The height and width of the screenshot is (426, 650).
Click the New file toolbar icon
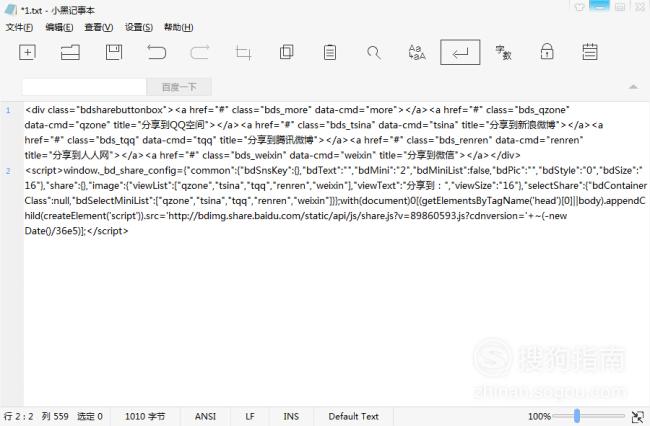click(27, 53)
